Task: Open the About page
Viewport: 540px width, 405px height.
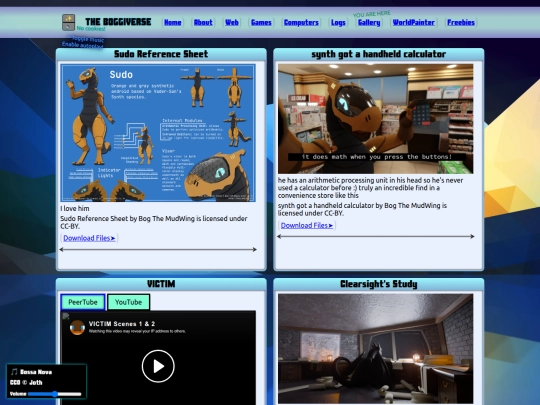Action: tap(203, 22)
